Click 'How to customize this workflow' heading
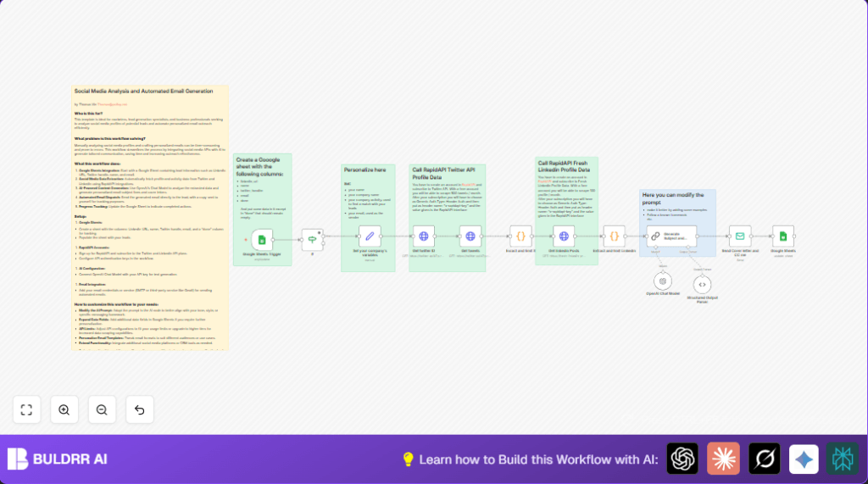This screenshot has width=868, height=484. click(x=116, y=304)
